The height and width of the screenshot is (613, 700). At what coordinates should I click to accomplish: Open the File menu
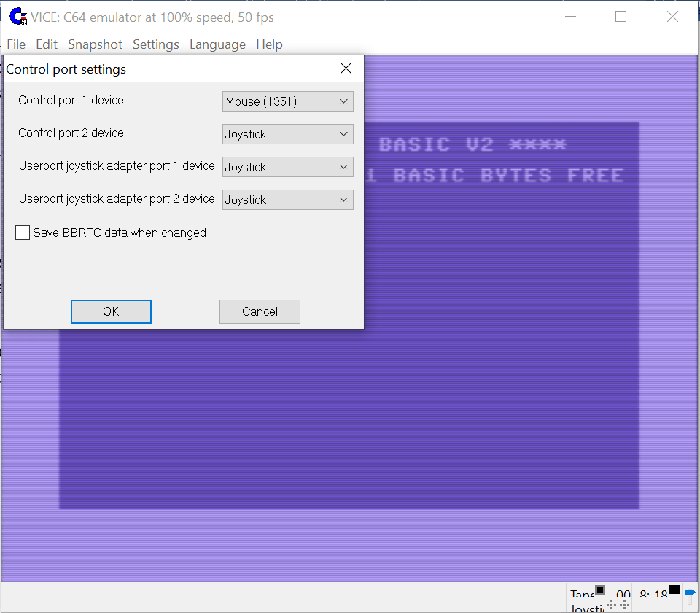click(x=16, y=44)
